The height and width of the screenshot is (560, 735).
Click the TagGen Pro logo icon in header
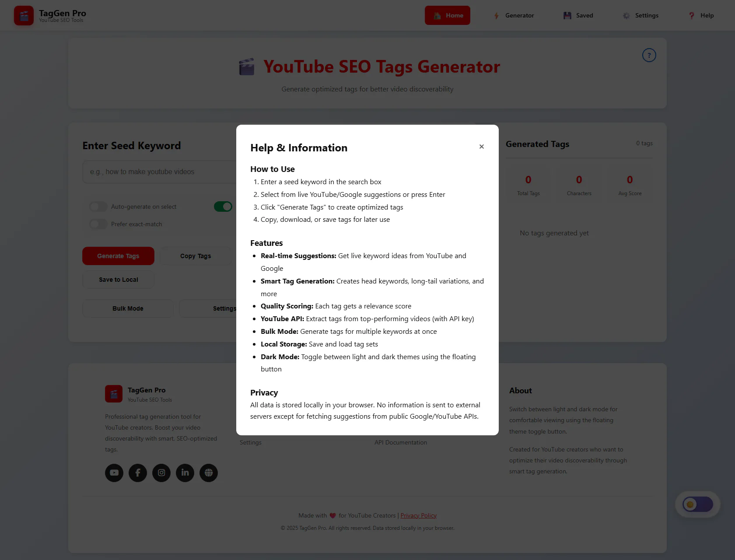[24, 16]
